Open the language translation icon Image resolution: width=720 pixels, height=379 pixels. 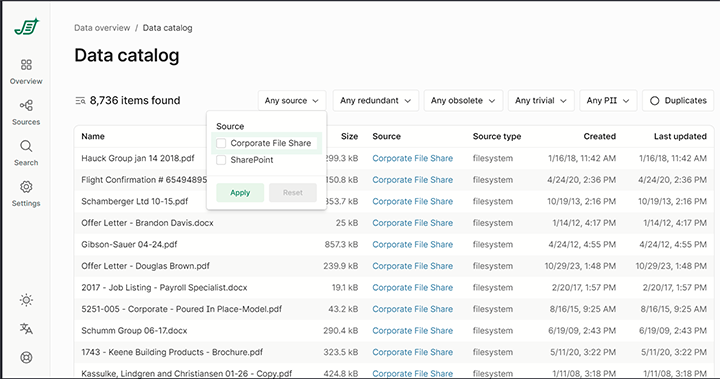(x=26, y=328)
